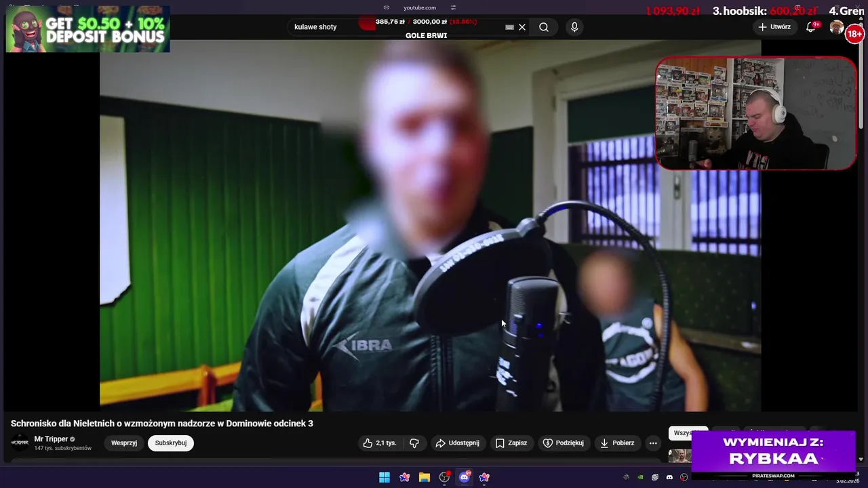
Task: Open the Mr Tripper channel name link
Action: pos(51,439)
